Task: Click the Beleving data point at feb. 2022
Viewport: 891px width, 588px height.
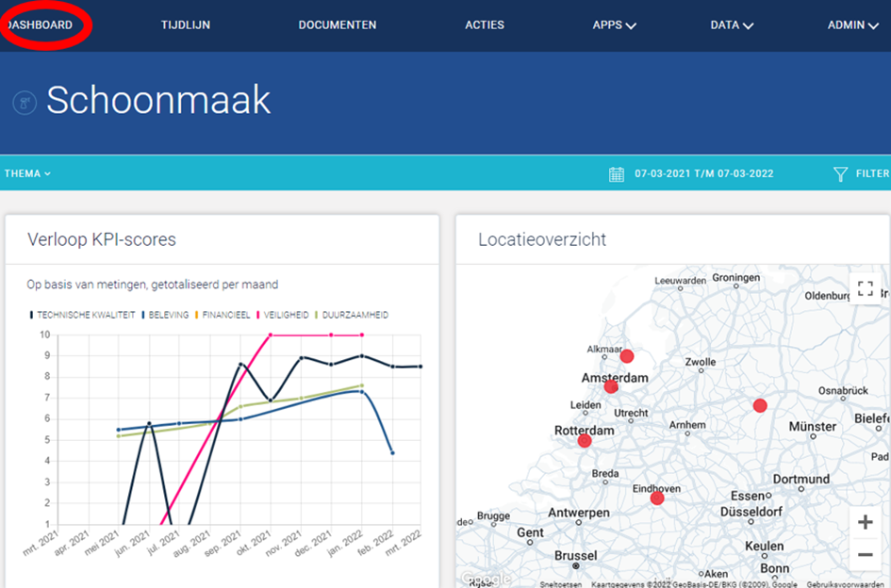Action: tap(392, 453)
